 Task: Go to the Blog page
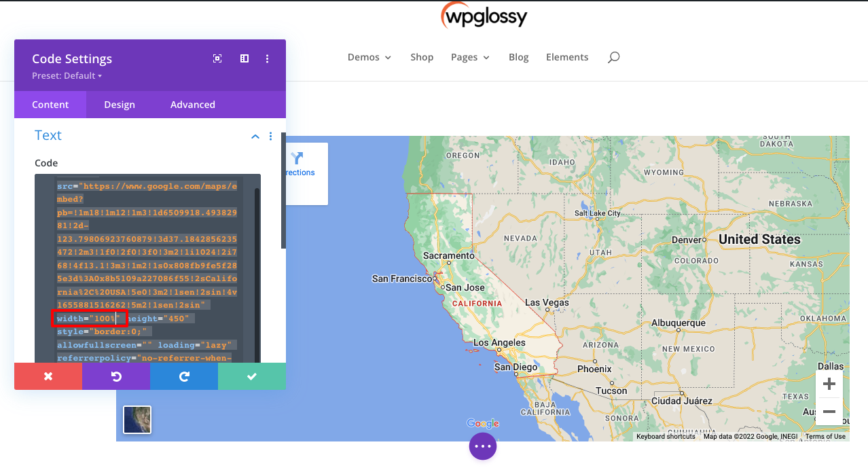click(x=518, y=57)
